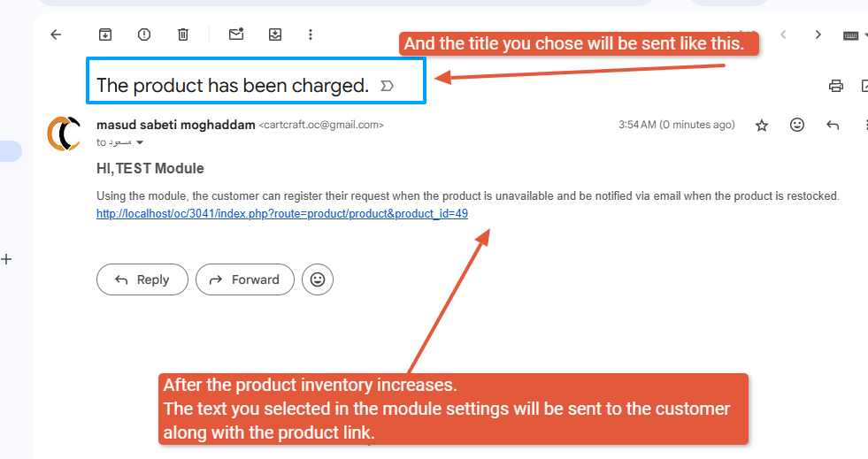
Task: Click the Reply button below the message
Action: point(142,279)
